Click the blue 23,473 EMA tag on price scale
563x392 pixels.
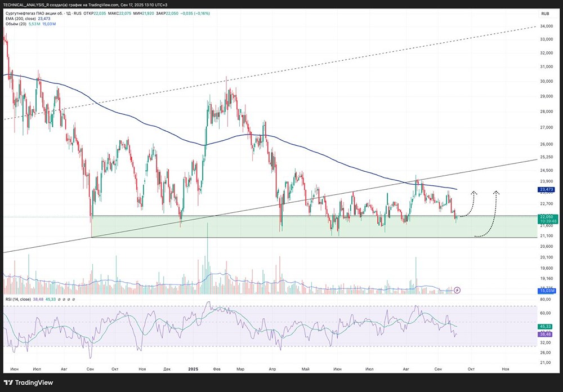pyautogui.click(x=546, y=189)
